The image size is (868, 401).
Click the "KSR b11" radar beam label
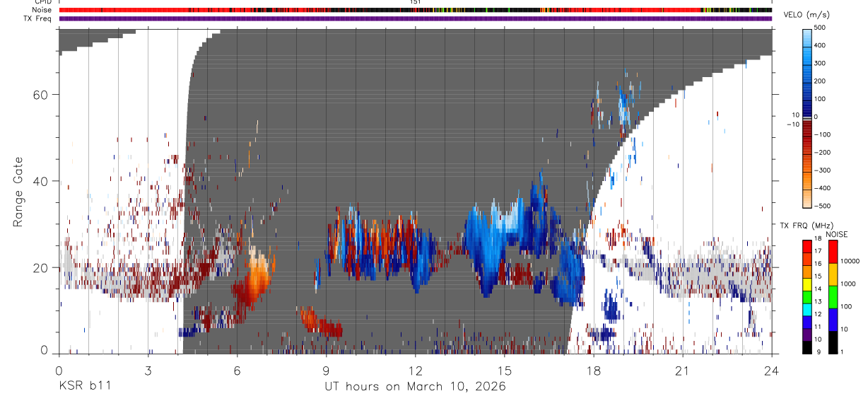pos(84,387)
